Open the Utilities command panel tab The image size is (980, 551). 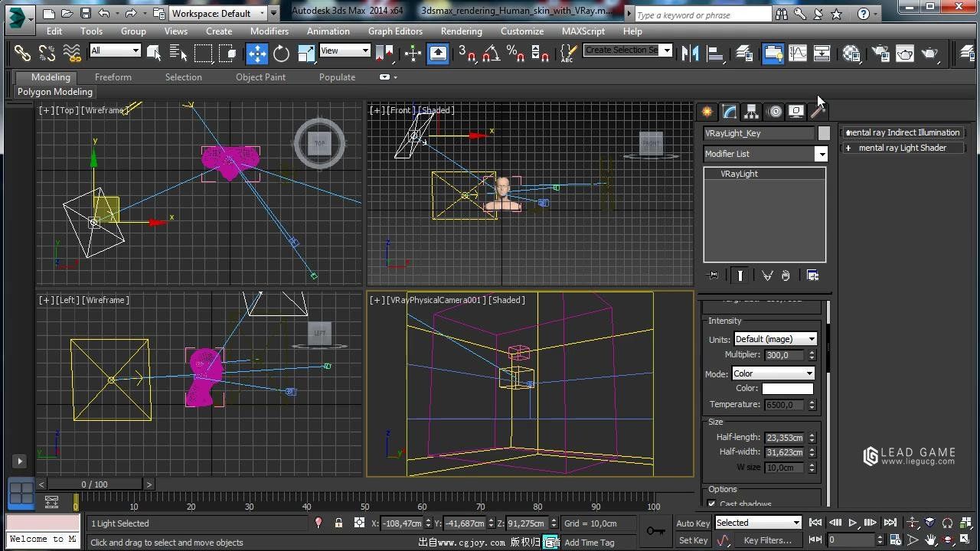(818, 112)
